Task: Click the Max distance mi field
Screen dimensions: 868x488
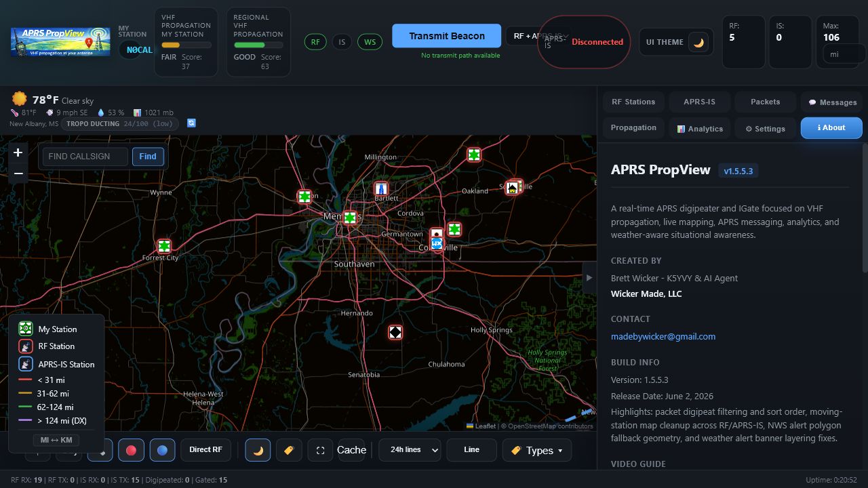Action: (x=844, y=54)
